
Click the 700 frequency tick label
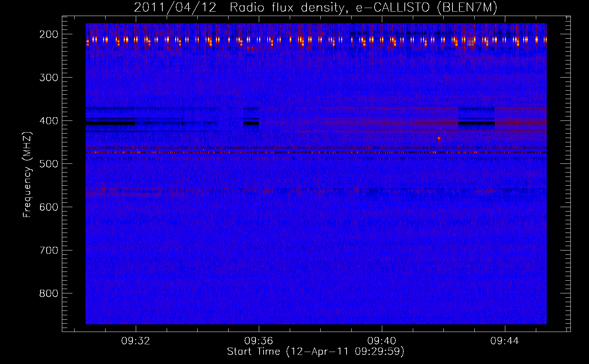(49, 250)
